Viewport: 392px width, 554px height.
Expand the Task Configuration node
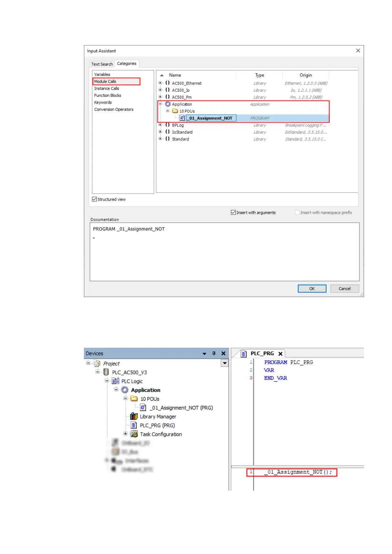tap(125, 434)
